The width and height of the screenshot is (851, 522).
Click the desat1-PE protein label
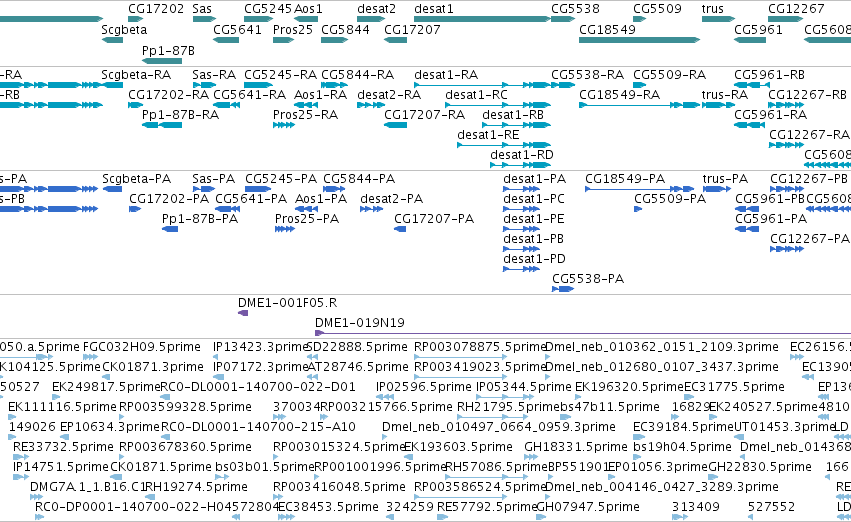[x=534, y=219]
